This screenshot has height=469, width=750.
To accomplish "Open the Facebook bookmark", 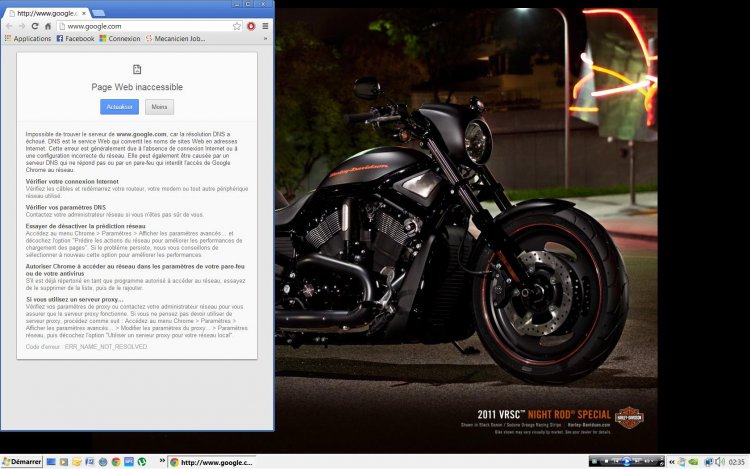I will coord(76,39).
